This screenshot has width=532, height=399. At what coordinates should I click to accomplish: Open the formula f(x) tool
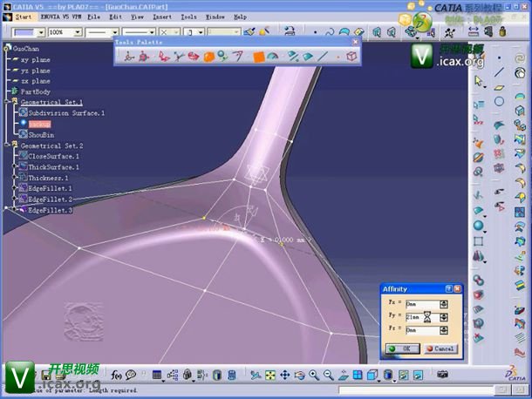(116, 375)
